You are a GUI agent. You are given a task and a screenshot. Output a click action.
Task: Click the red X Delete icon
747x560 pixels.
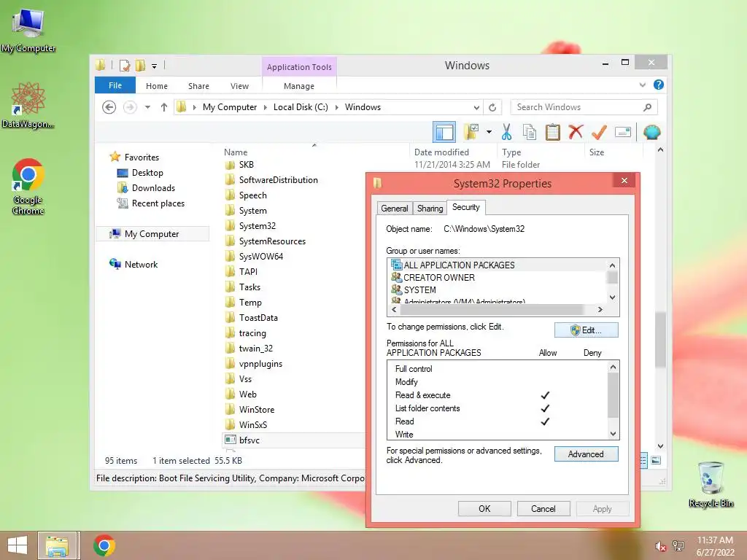(x=576, y=131)
